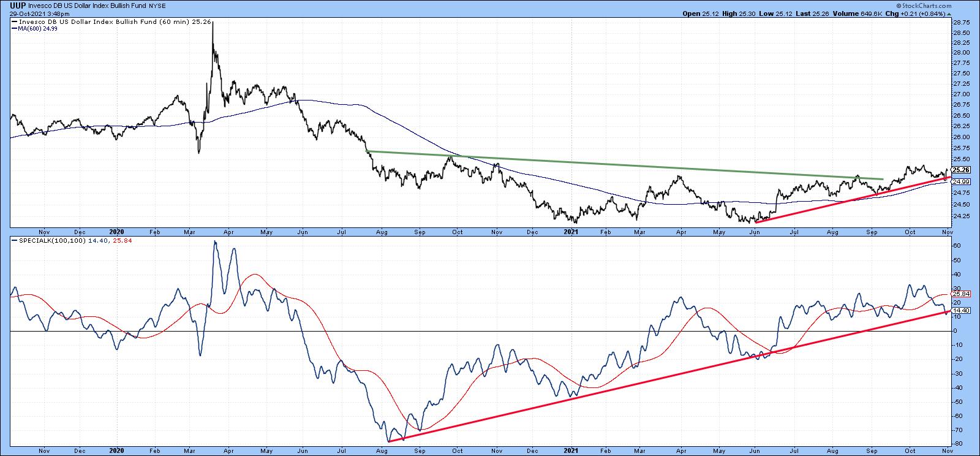The width and height of the screenshot is (980, 456).
Task: Click the 14.40 SpecialK value tag
Action: point(962,311)
